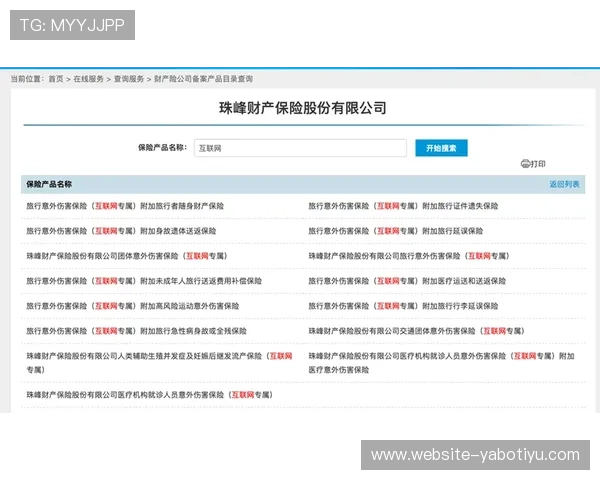Select product 附加旅行行李延误保险

403,306
